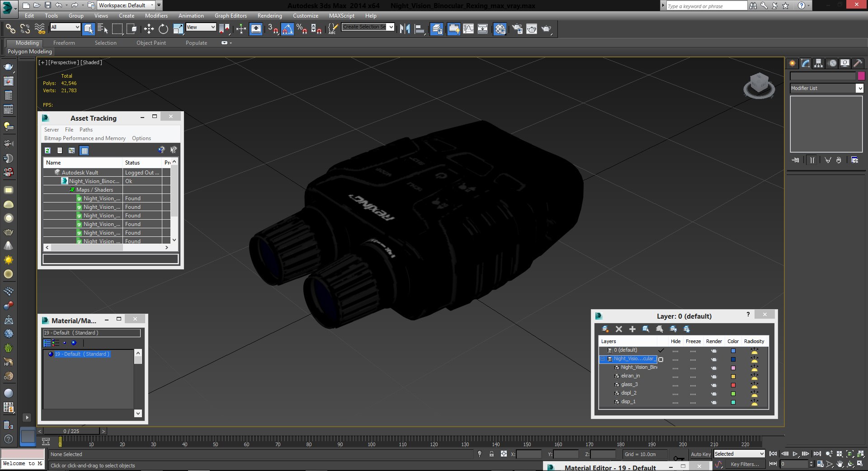
Task: Click the Key Filters... button
Action: 745,464
